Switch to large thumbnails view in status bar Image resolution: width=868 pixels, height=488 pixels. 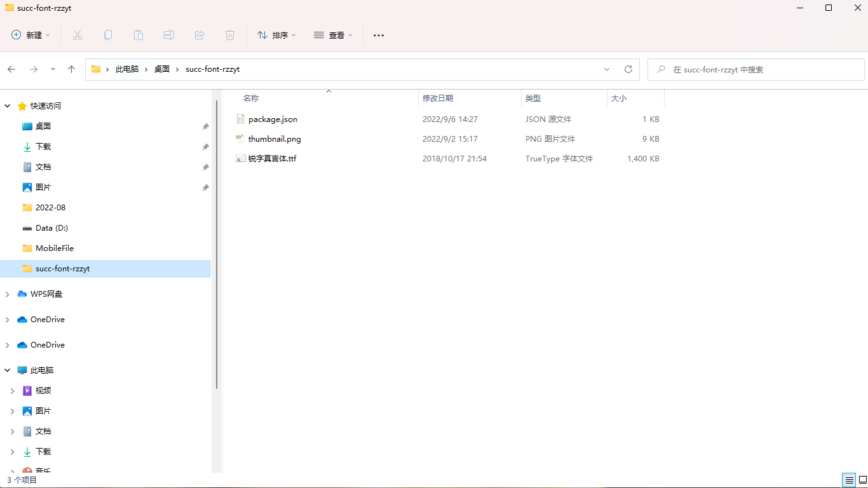[x=862, y=480]
